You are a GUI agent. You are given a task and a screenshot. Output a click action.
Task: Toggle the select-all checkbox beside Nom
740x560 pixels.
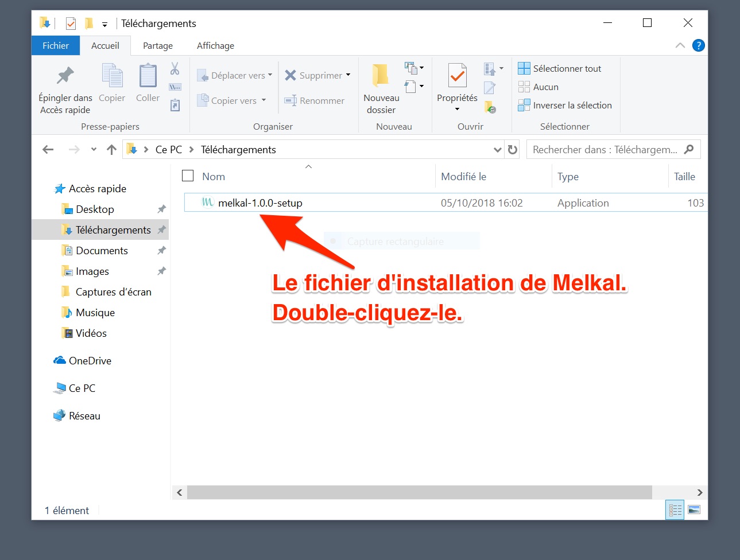[188, 176]
